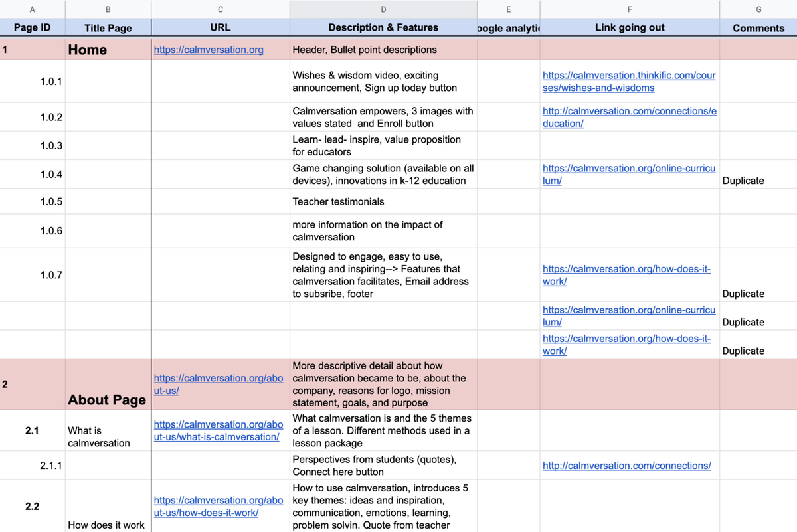Viewport: 797px width, 532px height.
Task: Select the "Duplicate" comment in row 1.0.7
Action: point(758,275)
